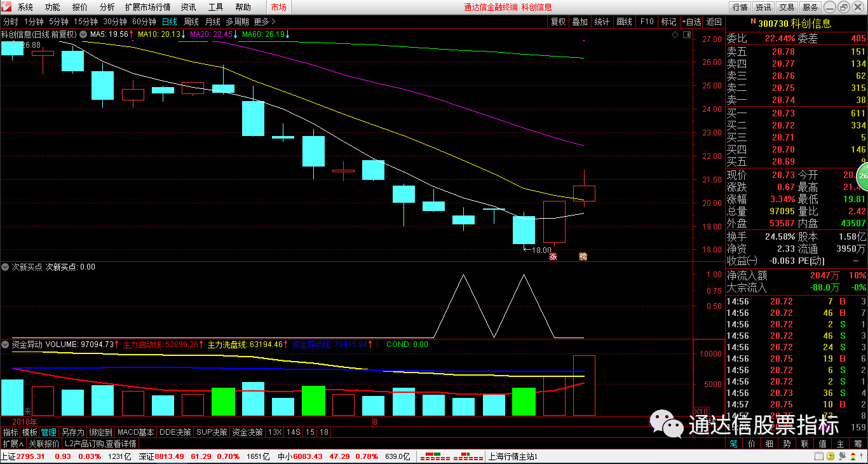
Task: Toggle the side panel icon above the price axis
Action: click(686, 34)
